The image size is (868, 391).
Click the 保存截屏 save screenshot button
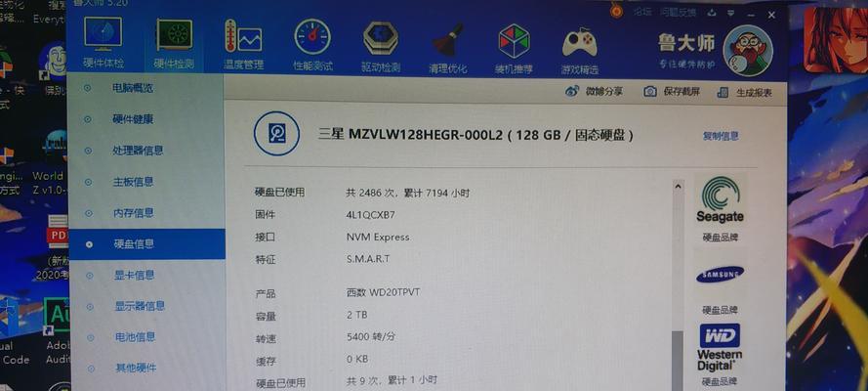[672, 92]
